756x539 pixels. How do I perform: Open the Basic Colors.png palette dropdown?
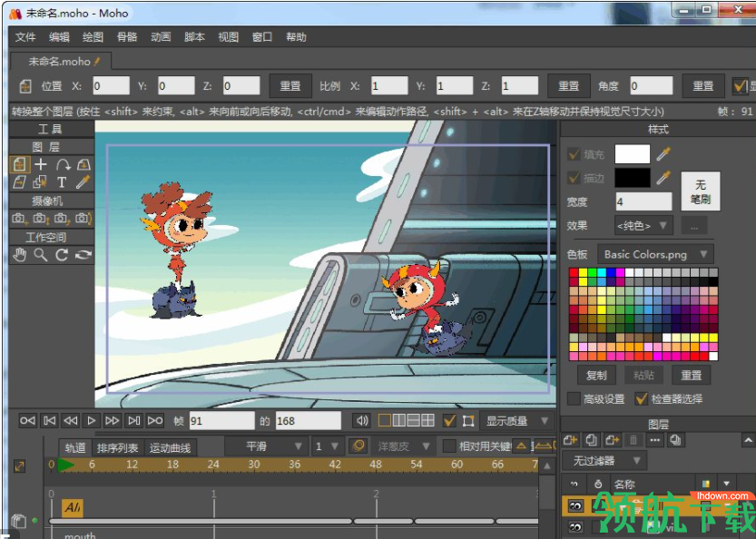click(x=655, y=254)
